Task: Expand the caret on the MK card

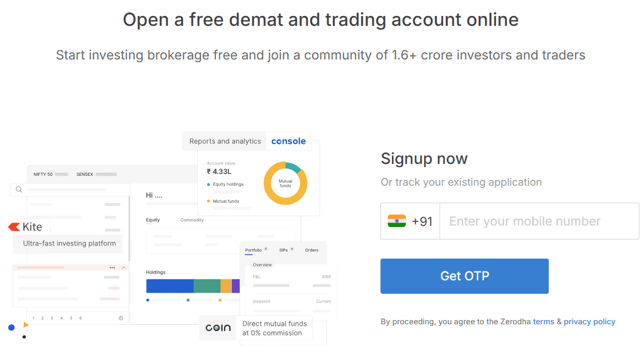Action: pyautogui.click(x=123, y=268)
